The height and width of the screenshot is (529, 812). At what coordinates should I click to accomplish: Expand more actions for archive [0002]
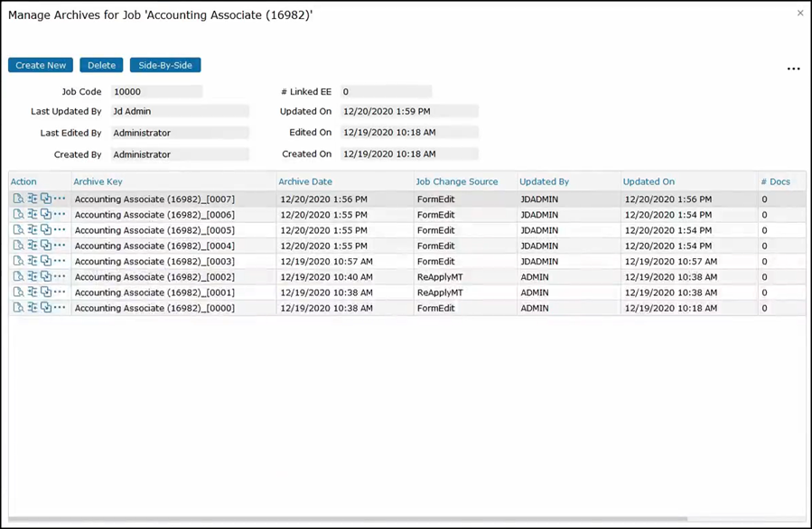point(60,277)
